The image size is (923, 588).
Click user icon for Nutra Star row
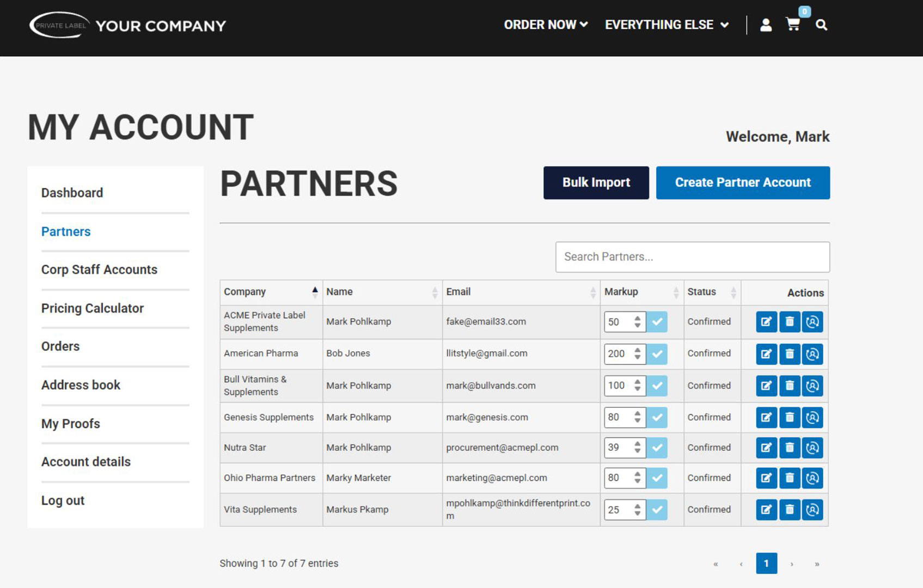pyautogui.click(x=812, y=448)
